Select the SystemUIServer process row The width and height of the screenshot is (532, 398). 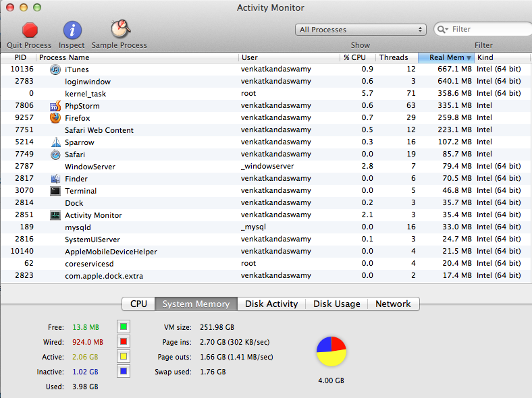tap(266, 239)
